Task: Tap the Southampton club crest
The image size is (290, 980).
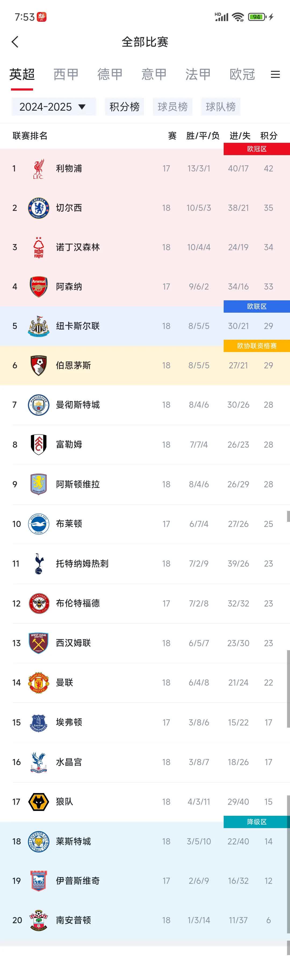Action: click(38, 921)
